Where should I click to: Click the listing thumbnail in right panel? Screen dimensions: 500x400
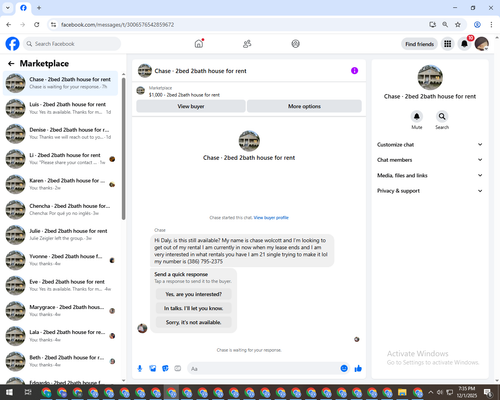click(x=430, y=77)
